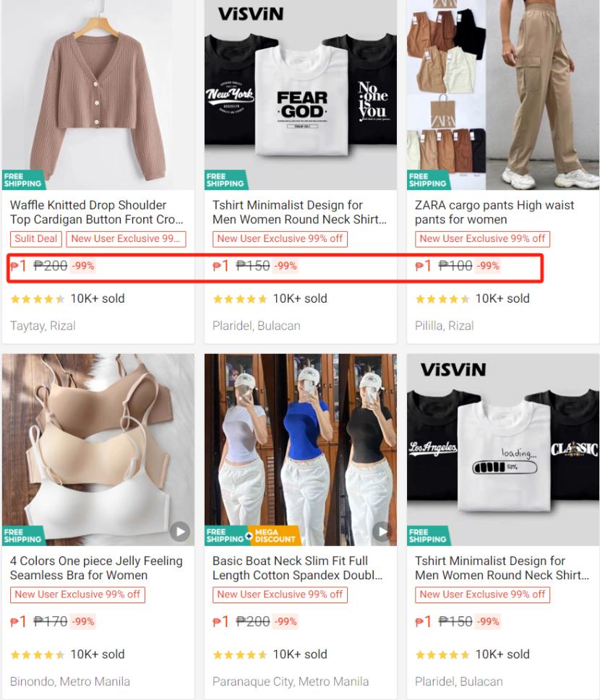Click star rating of Waffle Knitted cardigan
The width and height of the screenshot is (600, 700).
38,298
